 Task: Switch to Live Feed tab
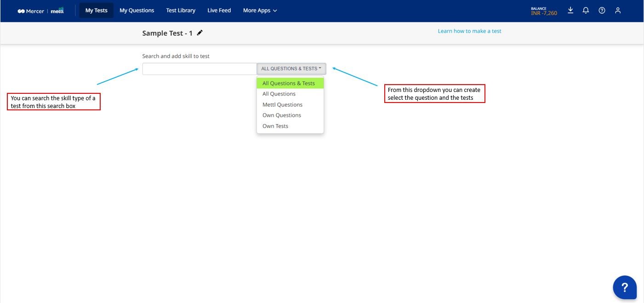pos(219,11)
